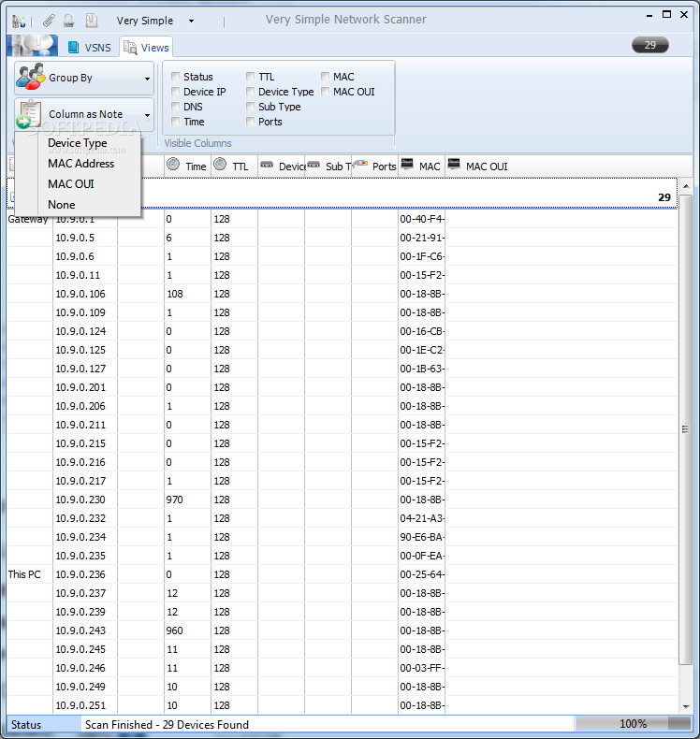Viewport: 700px width, 739px height.
Task: Toggle the Status column checkbox
Action: pos(175,76)
